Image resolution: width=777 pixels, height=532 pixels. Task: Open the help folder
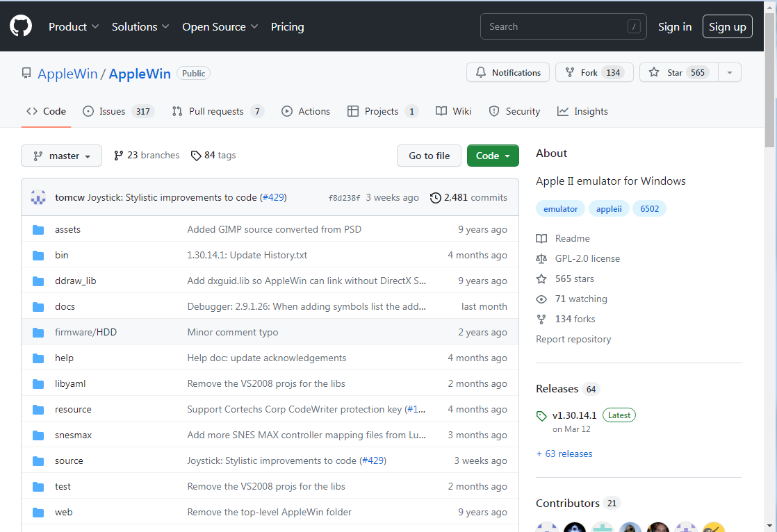click(x=64, y=358)
